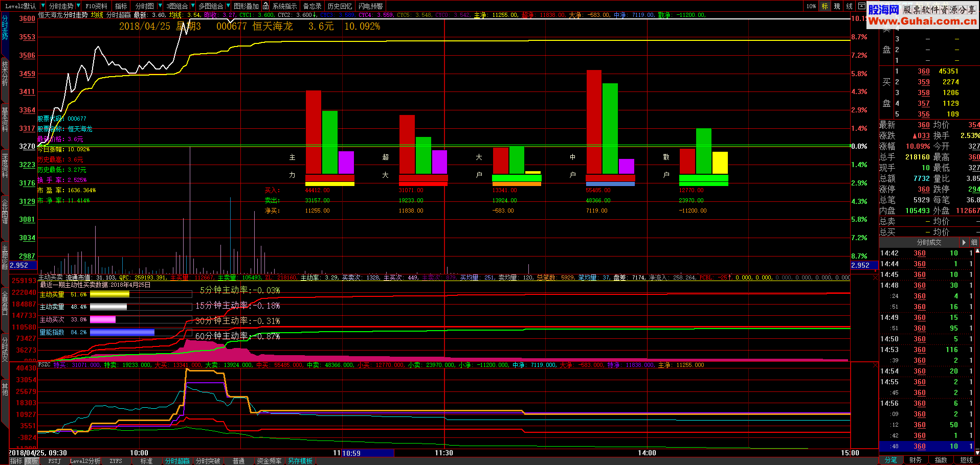The image size is (980, 465).
Task: Click the 超大 net buy value 11838.00
Action: tap(411, 211)
